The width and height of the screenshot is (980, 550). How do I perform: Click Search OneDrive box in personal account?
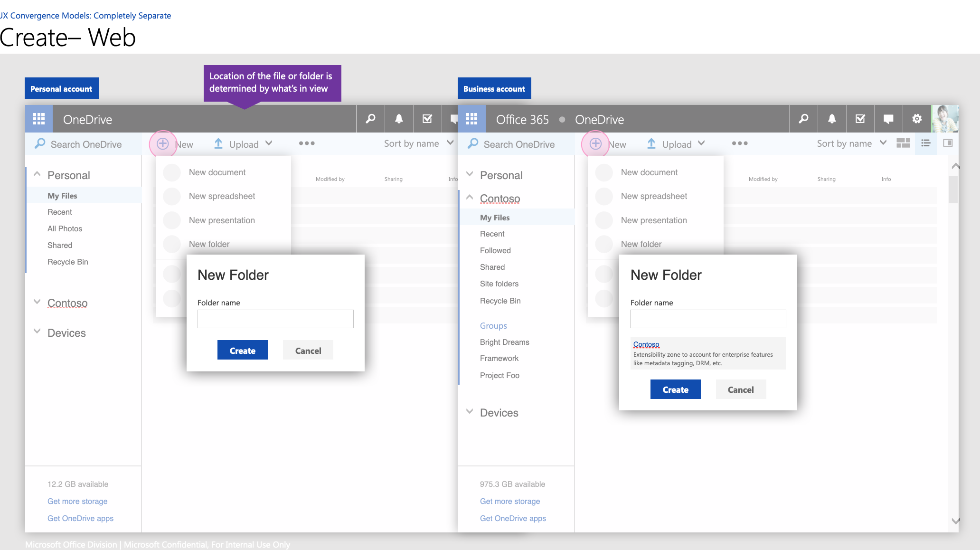point(84,144)
